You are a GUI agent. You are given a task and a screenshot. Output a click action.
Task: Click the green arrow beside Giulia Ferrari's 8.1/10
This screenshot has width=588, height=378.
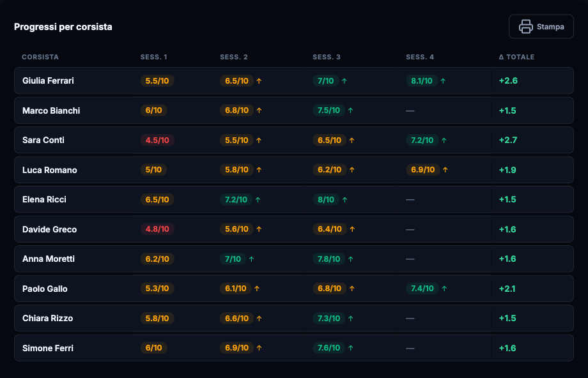point(444,81)
